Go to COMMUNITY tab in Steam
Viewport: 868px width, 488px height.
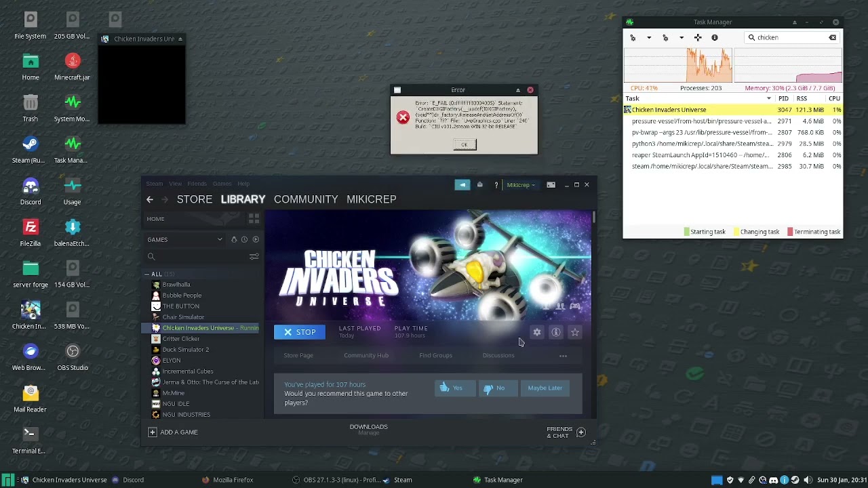(306, 199)
